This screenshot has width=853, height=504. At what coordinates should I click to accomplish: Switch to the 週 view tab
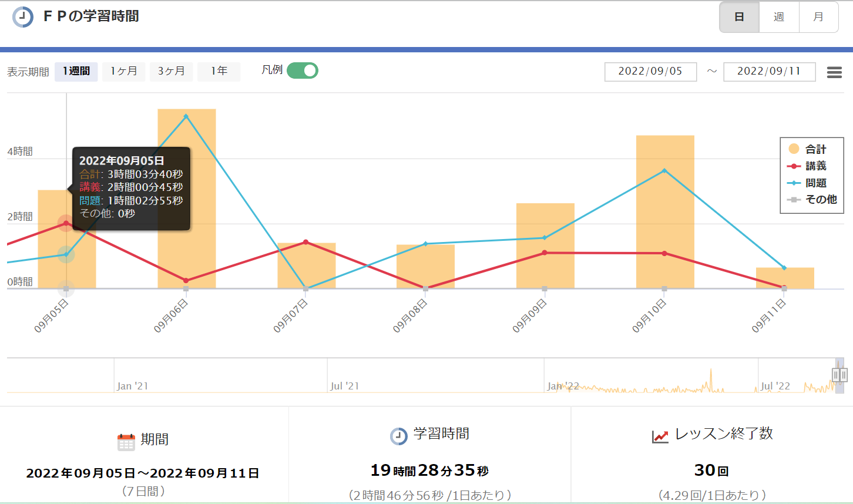[779, 17]
